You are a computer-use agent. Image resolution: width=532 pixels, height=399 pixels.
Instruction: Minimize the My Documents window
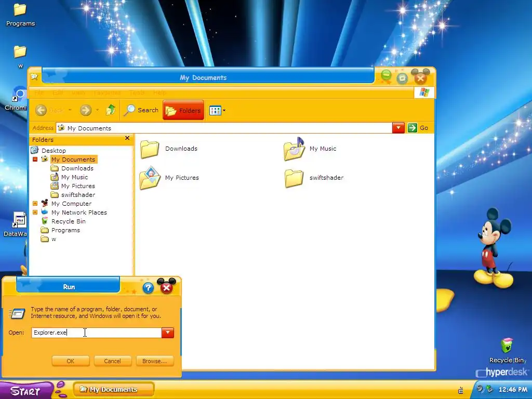pyautogui.click(x=386, y=76)
